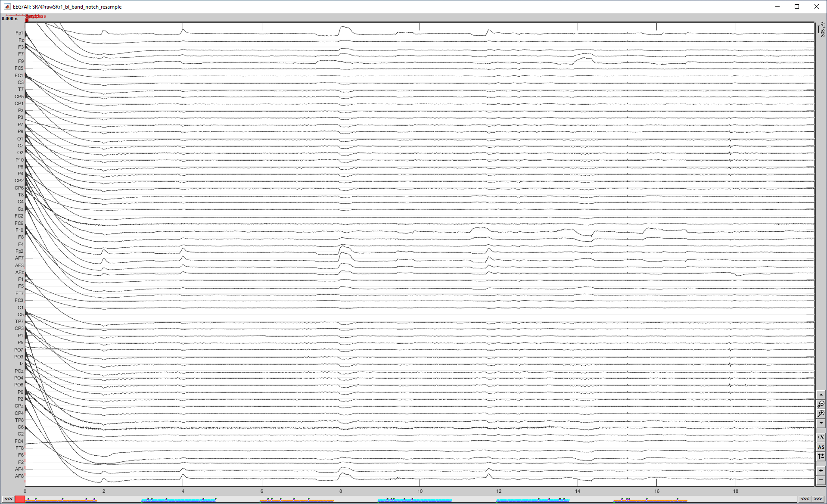
Task: Increase amplitude gain with plus button
Action: [821, 470]
